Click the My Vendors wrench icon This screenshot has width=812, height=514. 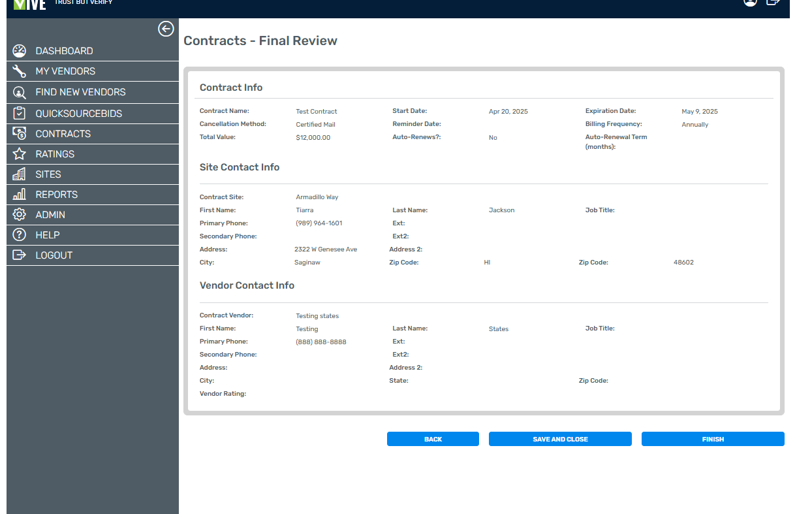point(20,71)
